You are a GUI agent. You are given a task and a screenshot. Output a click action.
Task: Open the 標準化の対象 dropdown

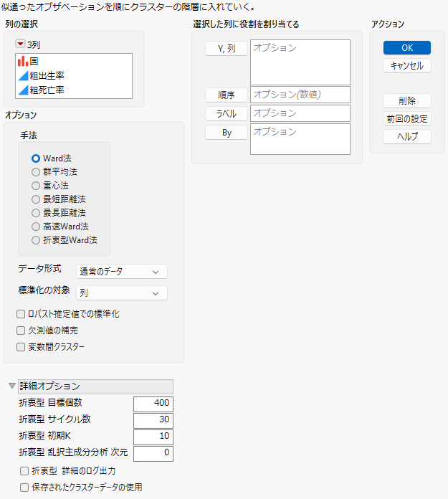tap(122, 293)
